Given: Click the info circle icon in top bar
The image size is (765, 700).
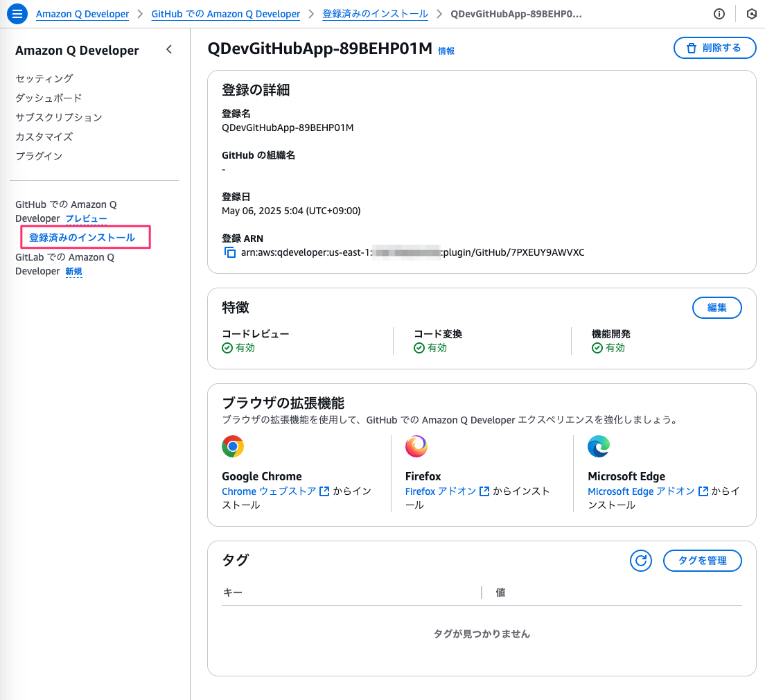Looking at the screenshot, I should 719,14.
